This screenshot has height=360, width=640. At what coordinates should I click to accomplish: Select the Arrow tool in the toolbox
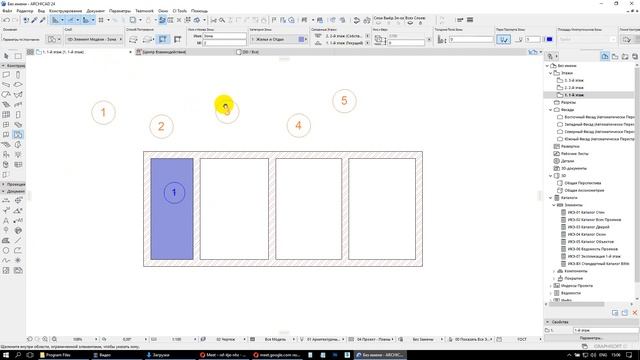6,56
